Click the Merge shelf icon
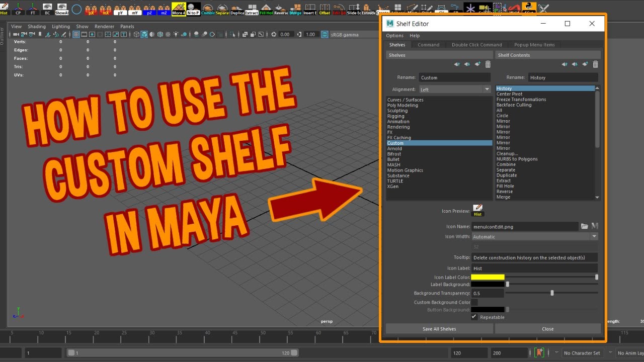This screenshot has width=644, height=362. tap(295, 9)
